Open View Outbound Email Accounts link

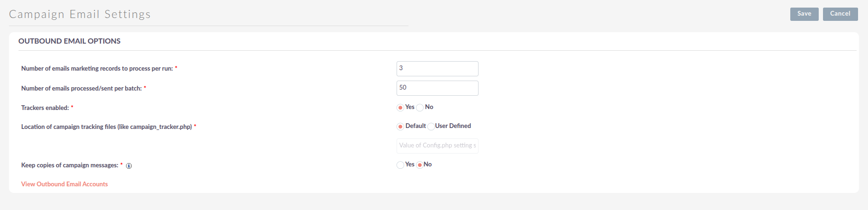pyautogui.click(x=64, y=184)
